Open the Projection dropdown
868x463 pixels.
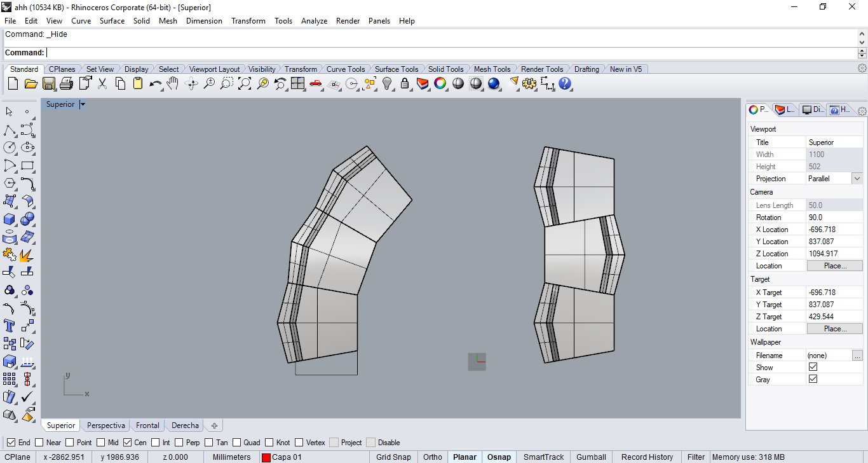click(x=857, y=179)
